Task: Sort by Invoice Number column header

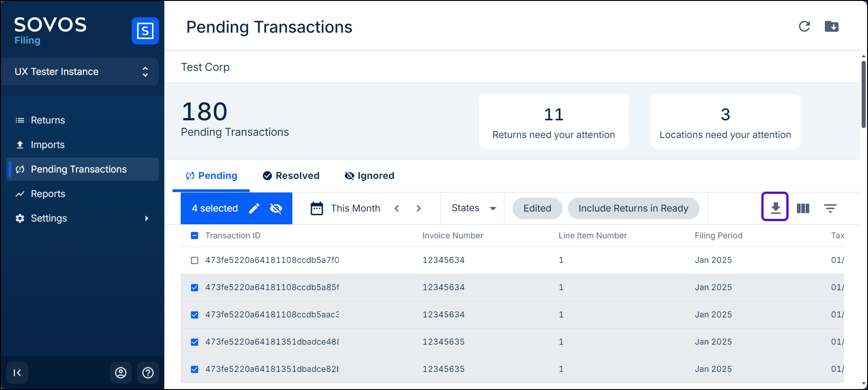Action: tap(453, 236)
